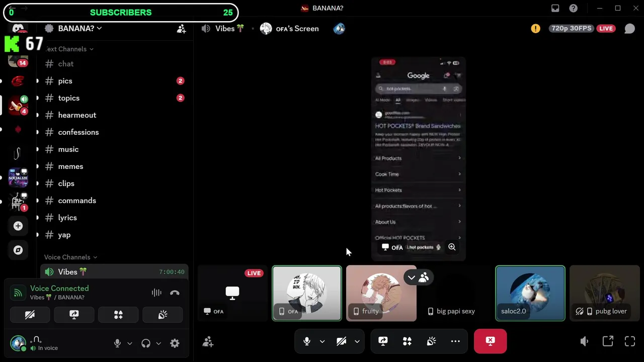Open the Discord inbox icon
The width and height of the screenshot is (644, 362).
click(555, 8)
